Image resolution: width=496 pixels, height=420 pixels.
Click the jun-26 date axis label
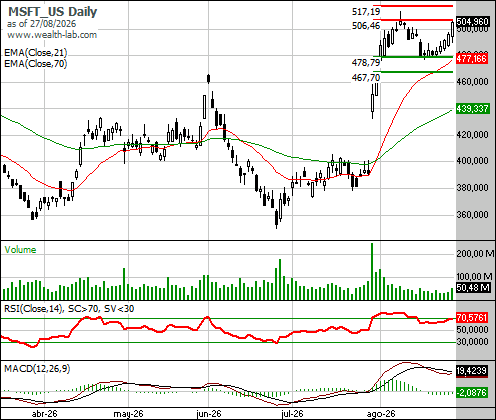pyautogui.click(x=209, y=414)
